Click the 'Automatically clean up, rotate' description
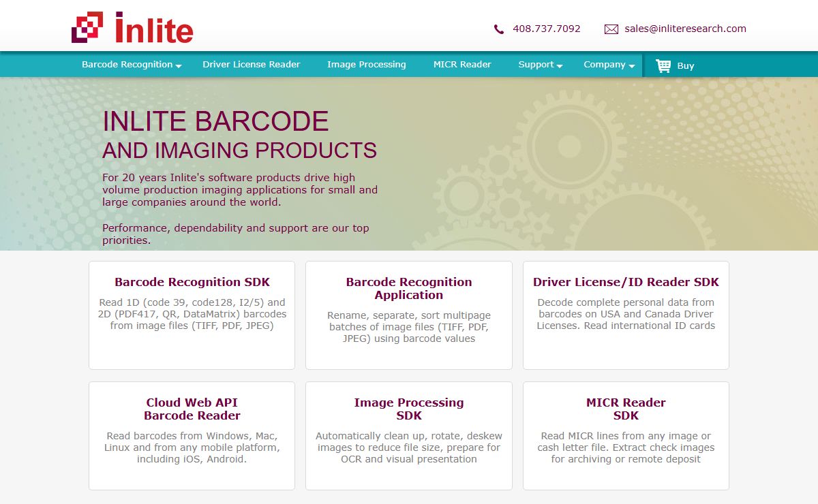 409,447
